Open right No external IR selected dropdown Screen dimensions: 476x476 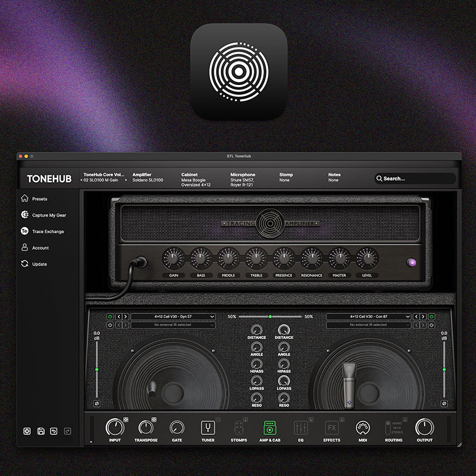(368, 325)
